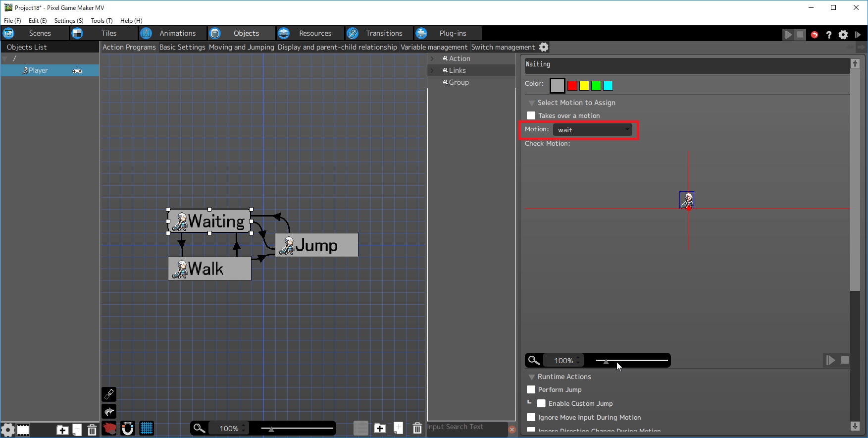Open the File menu
Image resolution: width=868 pixels, height=438 pixels.
12,21
